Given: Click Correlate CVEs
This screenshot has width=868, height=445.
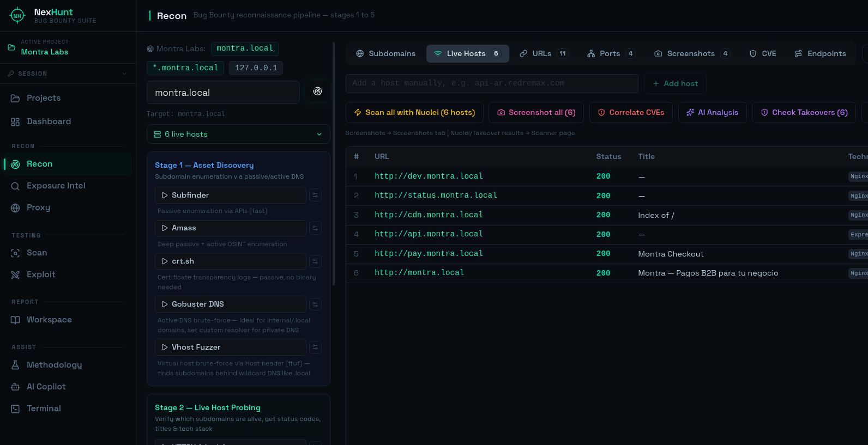Looking at the screenshot, I should click(x=631, y=112).
